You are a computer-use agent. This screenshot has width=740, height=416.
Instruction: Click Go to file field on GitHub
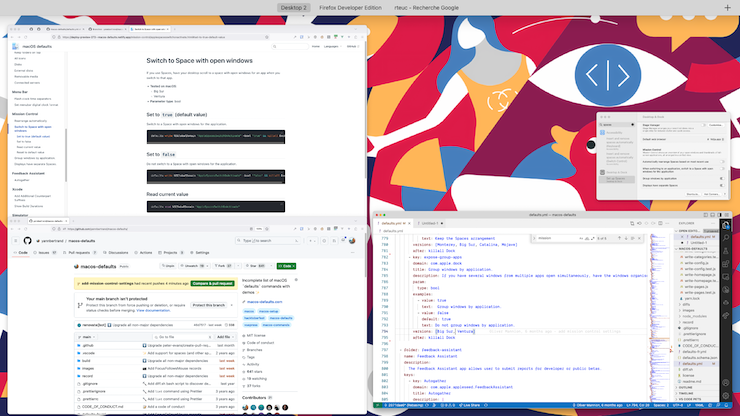tap(182, 337)
